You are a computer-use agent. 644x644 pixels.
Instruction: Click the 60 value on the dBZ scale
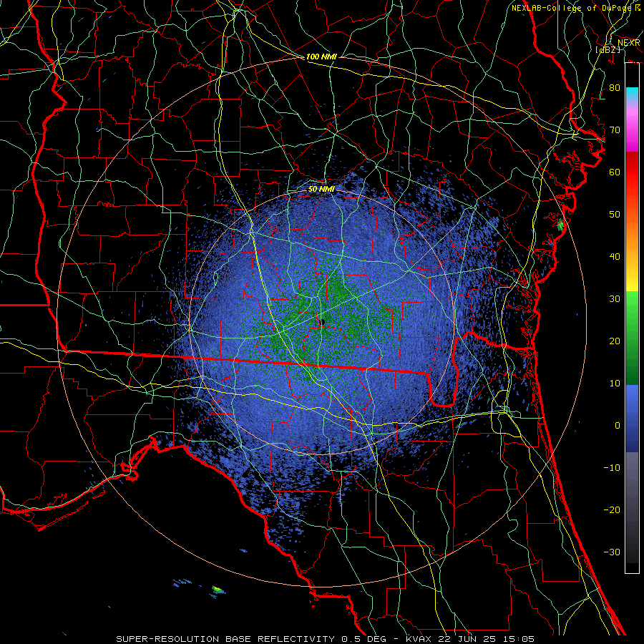click(615, 172)
